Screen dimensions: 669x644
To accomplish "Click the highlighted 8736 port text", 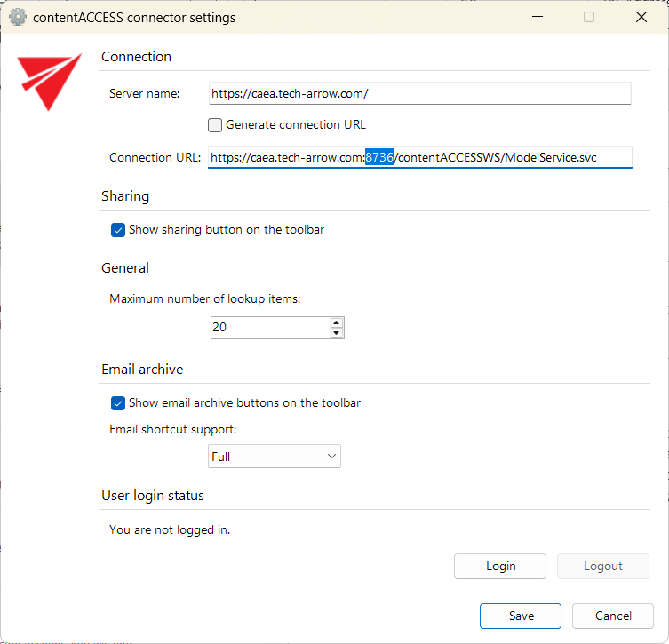I will 379,157.
